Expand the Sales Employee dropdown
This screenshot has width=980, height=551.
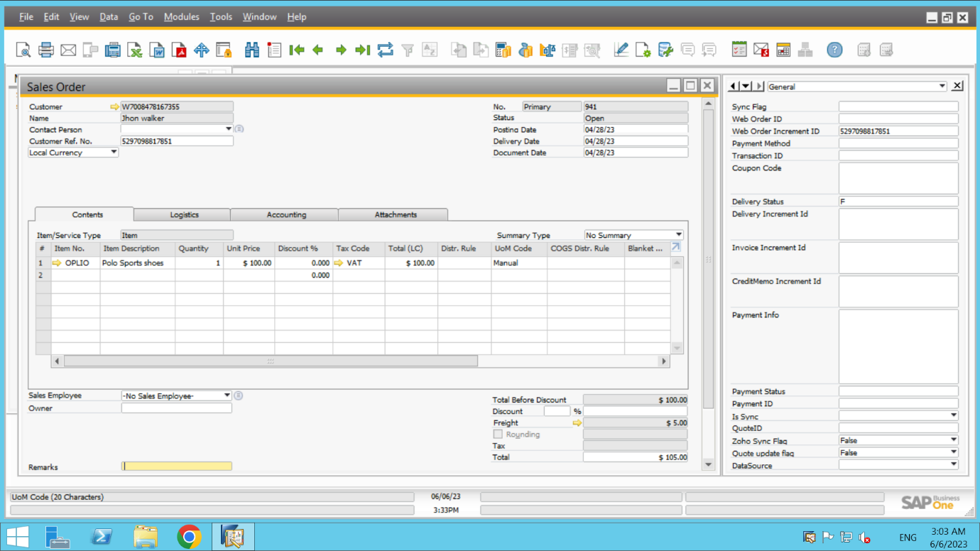point(227,395)
